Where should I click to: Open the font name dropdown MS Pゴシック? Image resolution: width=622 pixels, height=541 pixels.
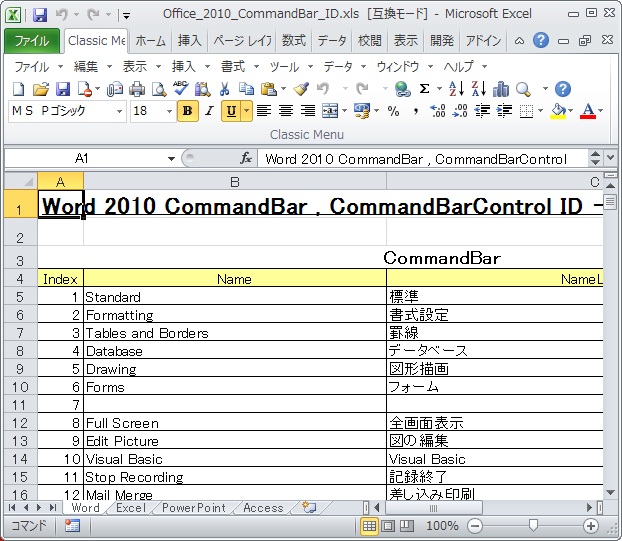click(x=119, y=111)
